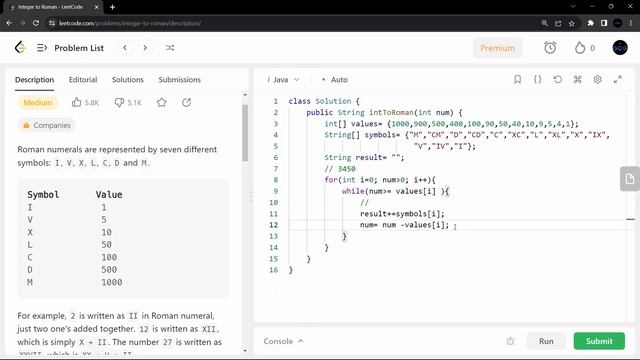Click line number 16 in gutter
Image resolution: width=640 pixels, height=360 pixels.
click(x=273, y=270)
